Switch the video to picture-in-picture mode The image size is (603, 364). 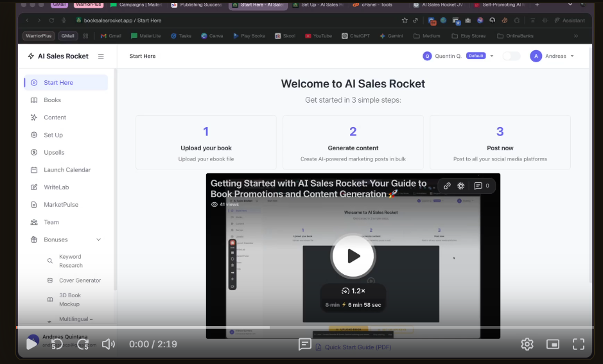[553, 344]
